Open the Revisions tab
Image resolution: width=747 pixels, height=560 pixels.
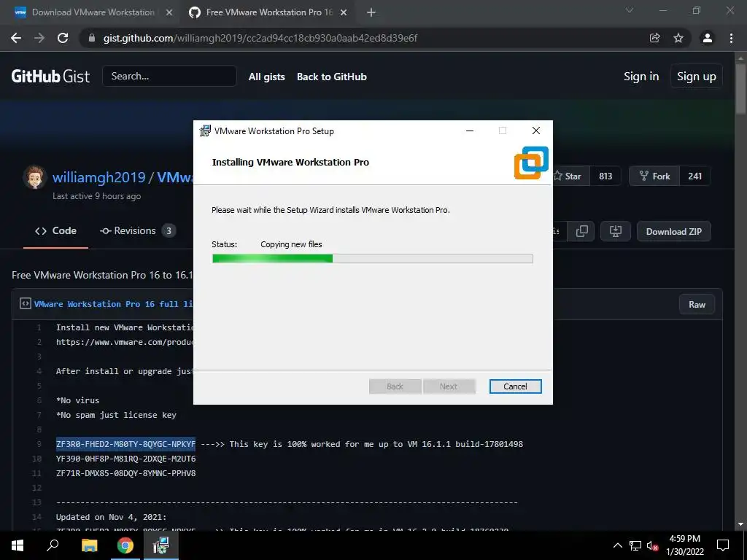click(x=137, y=231)
